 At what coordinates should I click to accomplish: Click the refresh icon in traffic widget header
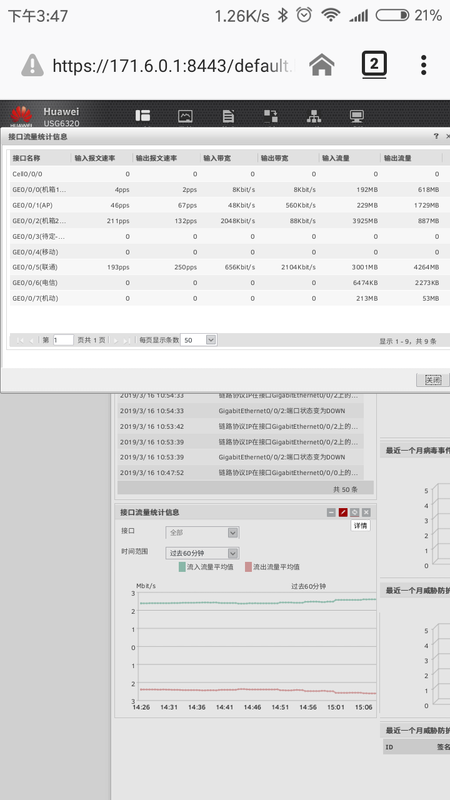point(355,512)
